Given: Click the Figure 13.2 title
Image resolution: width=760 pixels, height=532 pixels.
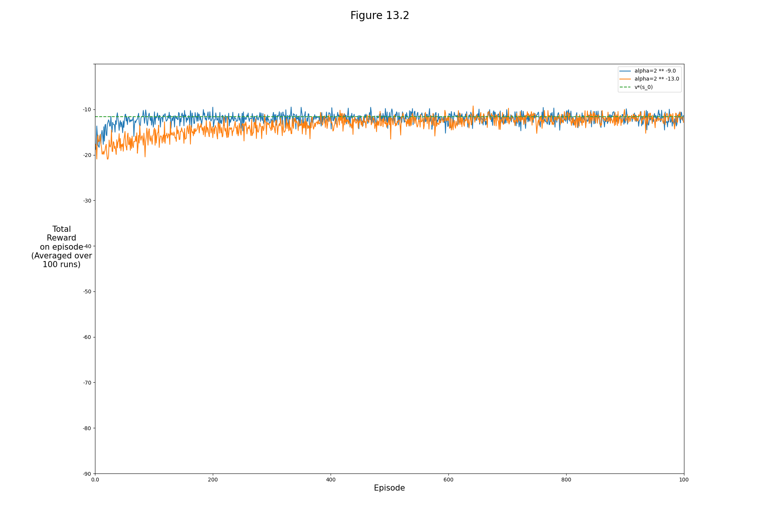Looking at the screenshot, I should 380,16.
